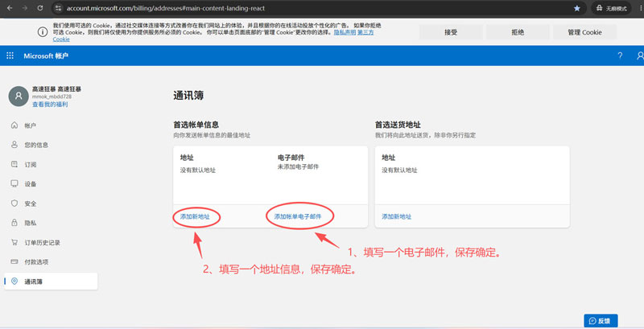Open 订单历史记录 in sidebar

point(43,242)
